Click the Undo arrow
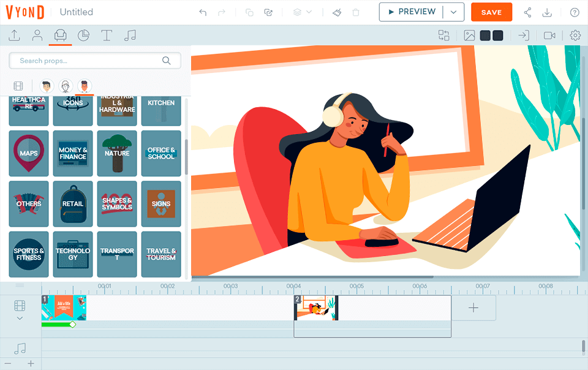The image size is (588, 370). coord(203,12)
